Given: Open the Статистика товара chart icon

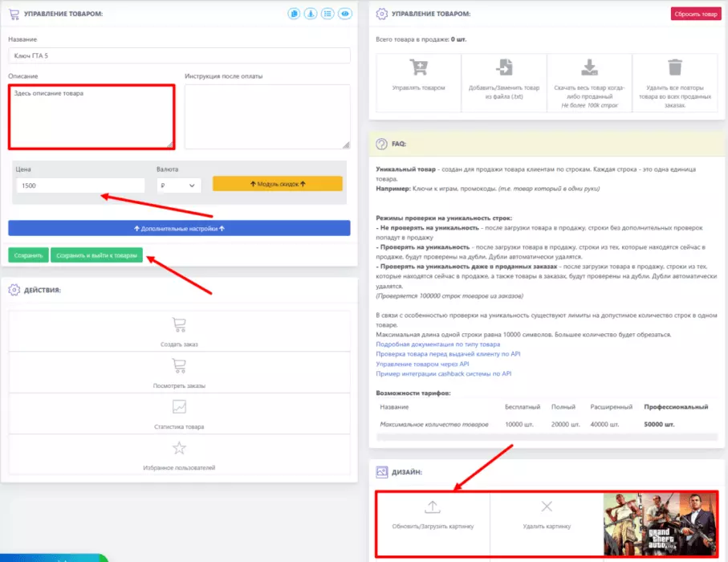Looking at the screenshot, I should [179, 407].
